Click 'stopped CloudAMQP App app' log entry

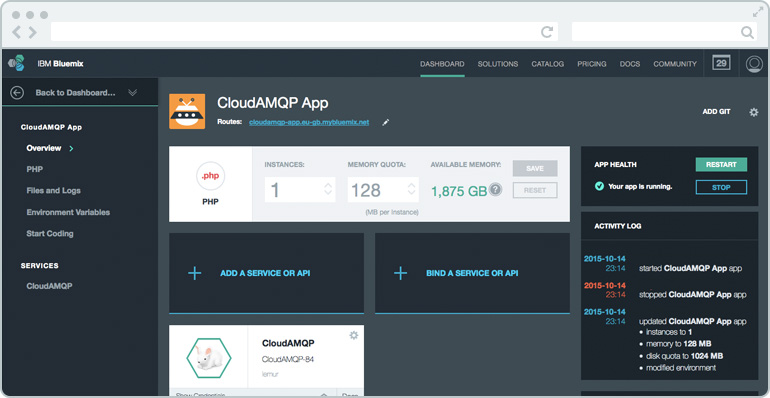pyautogui.click(x=692, y=295)
